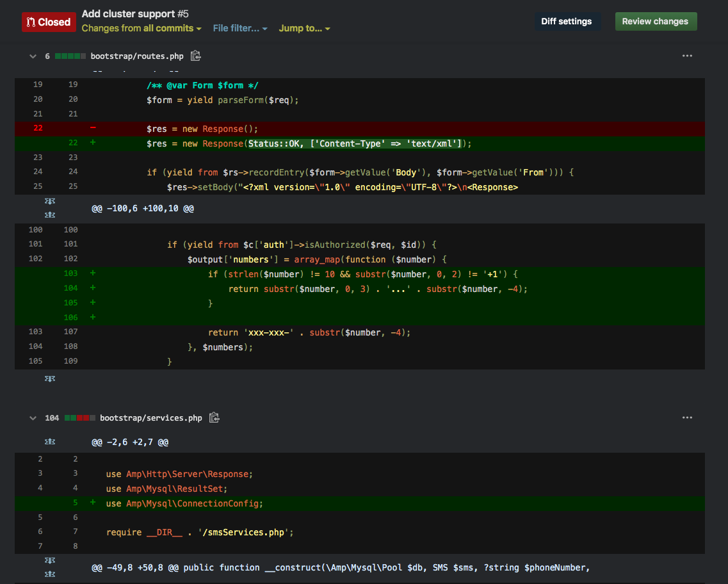Click the return 'xxx-xxx-' code line
The height and width of the screenshot is (584, 728).
(x=309, y=332)
